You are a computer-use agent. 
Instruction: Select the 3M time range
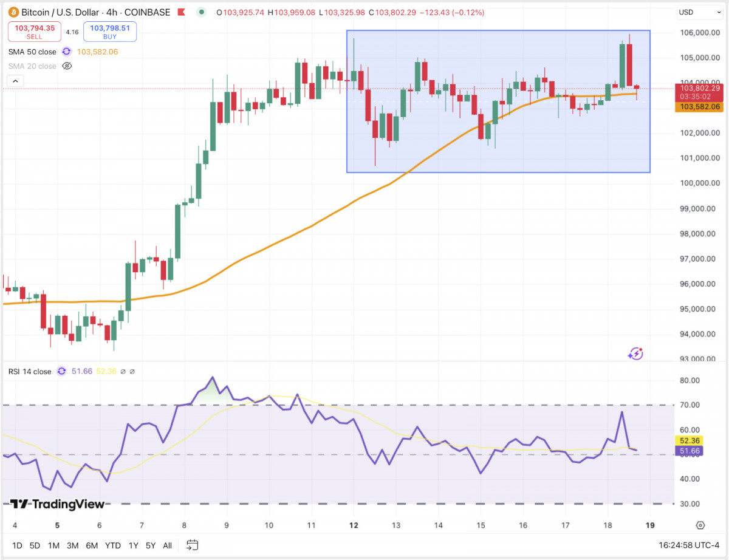(72, 545)
